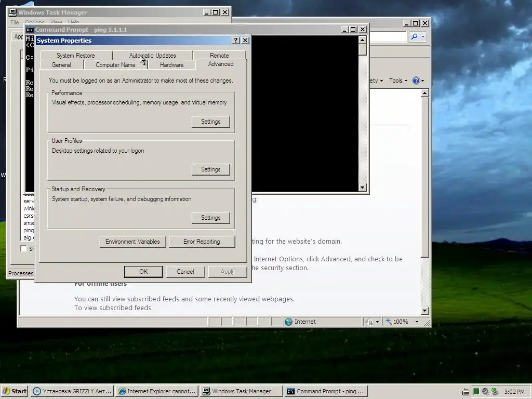Click the Task Manager Processes status text

pyautogui.click(x=21, y=273)
